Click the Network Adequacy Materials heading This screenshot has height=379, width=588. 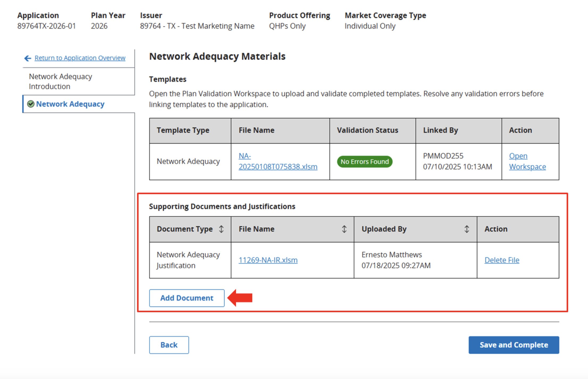[x=217, y=56]
